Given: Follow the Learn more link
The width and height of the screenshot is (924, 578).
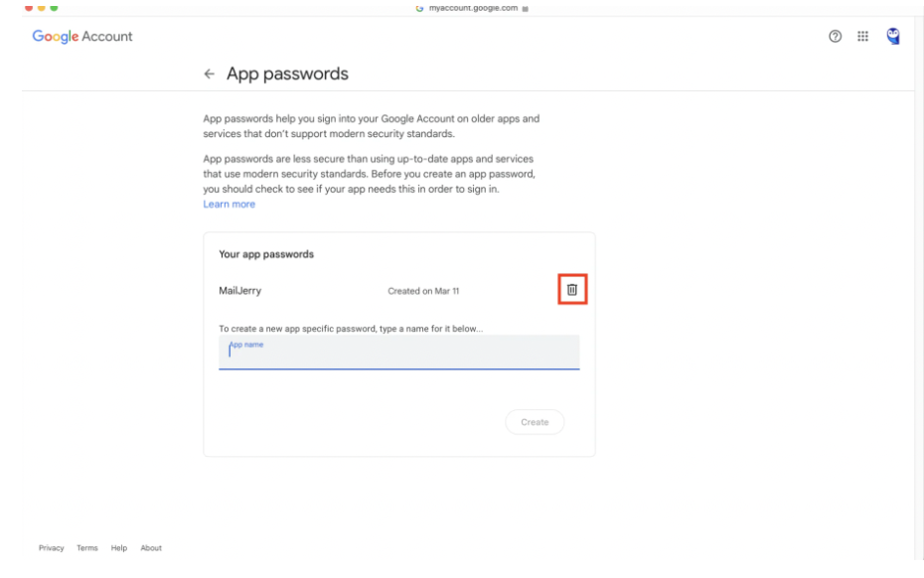Looking at the screenshot, I should coord(230,205).
